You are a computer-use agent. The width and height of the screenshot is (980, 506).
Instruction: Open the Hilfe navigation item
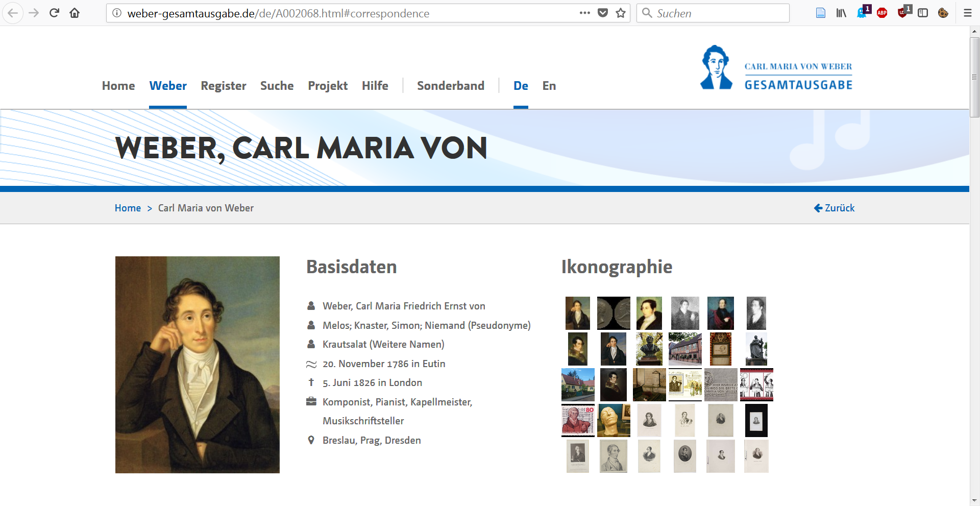click(375, 86)
